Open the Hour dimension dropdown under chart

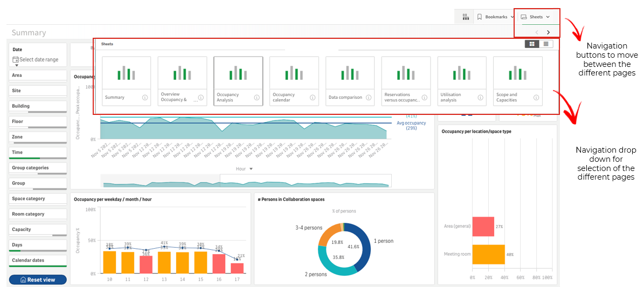coord(244,169)
